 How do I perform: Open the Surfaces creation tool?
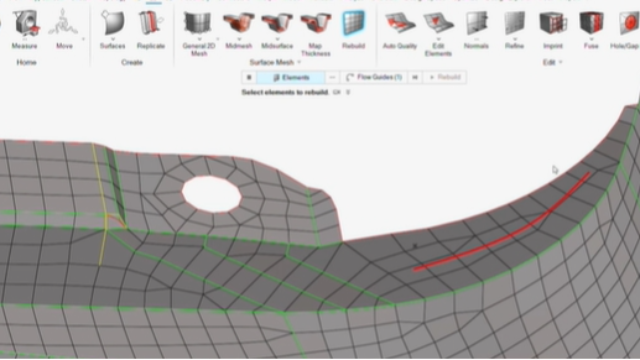pos(112,29)
